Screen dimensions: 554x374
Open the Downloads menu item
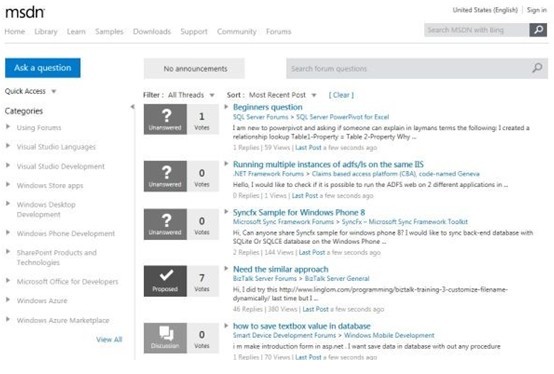pos(152,31)
